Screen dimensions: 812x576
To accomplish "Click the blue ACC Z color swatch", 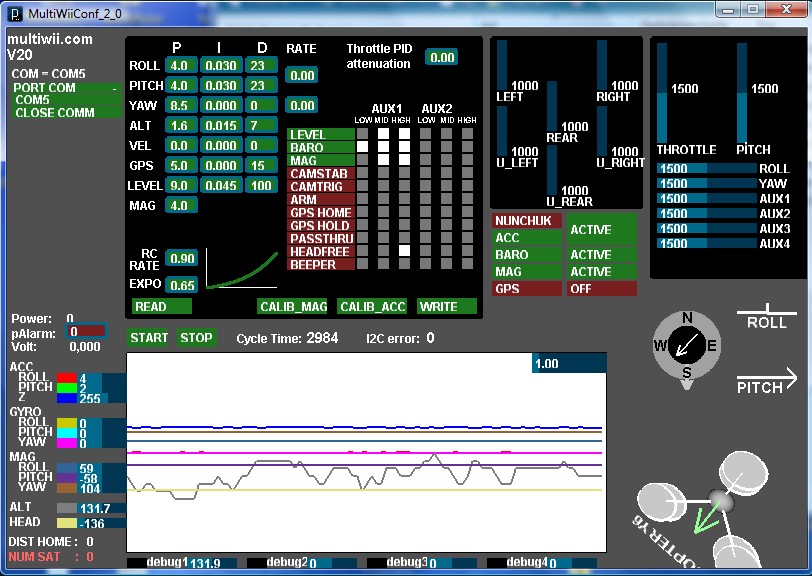I will coord(67,398).
